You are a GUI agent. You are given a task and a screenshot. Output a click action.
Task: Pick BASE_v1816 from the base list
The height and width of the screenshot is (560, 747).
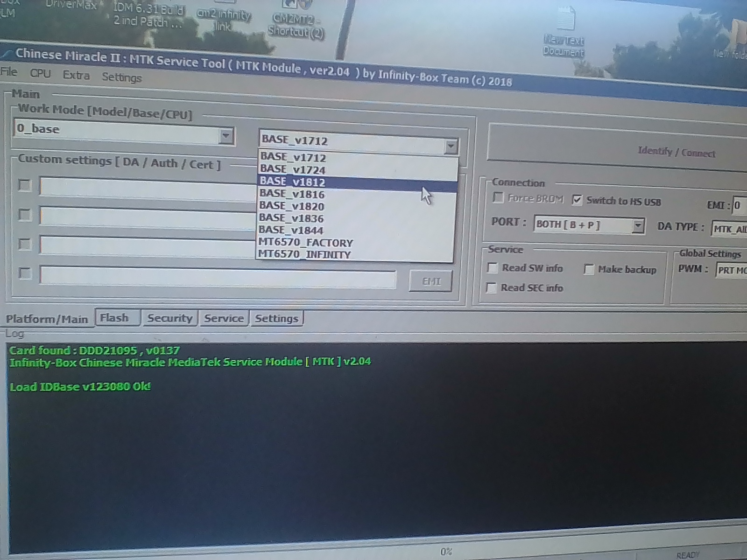pos(357,194)
